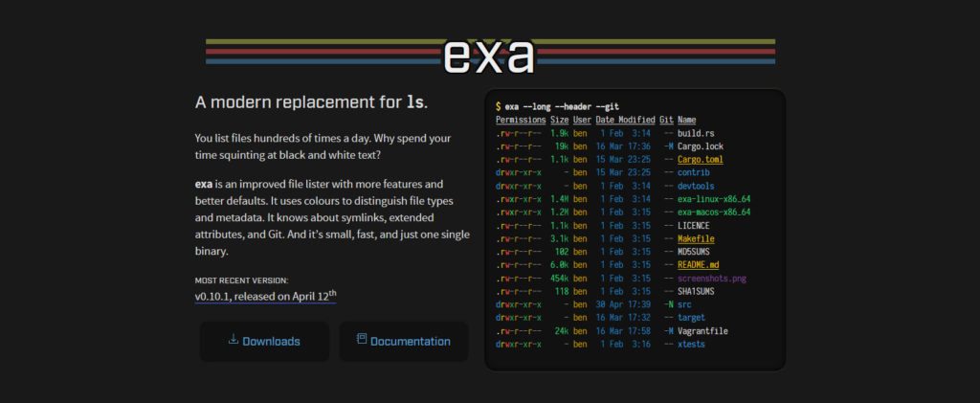The width and height of the screenshot is (980, 403).
Task: Click the '16 Mar 17:58' date of Vagrantfile
Action: [x=623, y=331]
